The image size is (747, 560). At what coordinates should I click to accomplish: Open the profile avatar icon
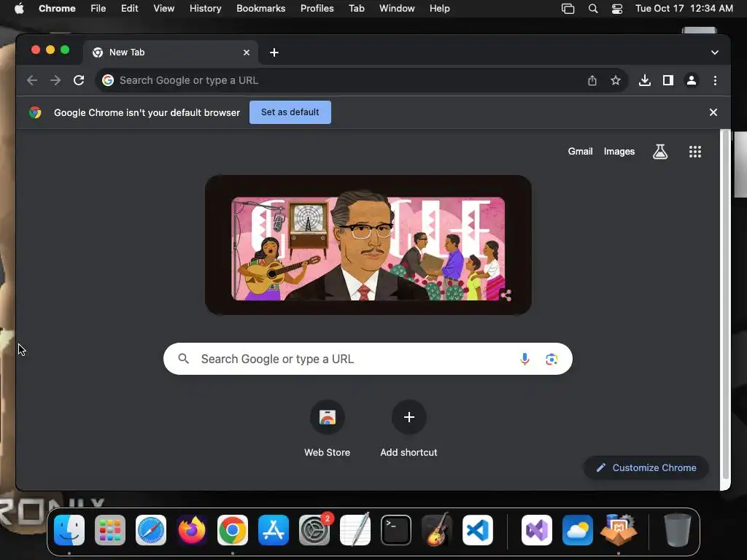(x=692, y=80)
